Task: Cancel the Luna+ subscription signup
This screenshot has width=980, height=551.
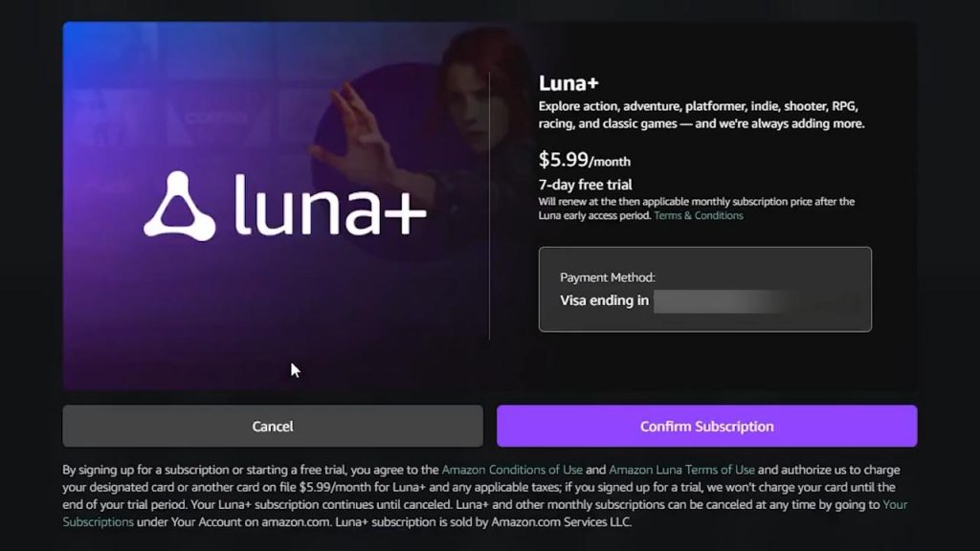Action: (x=273, y=426)
